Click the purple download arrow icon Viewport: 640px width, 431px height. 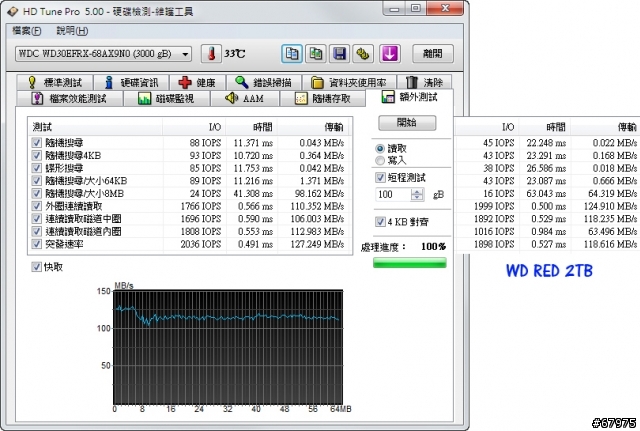point(389,54)
